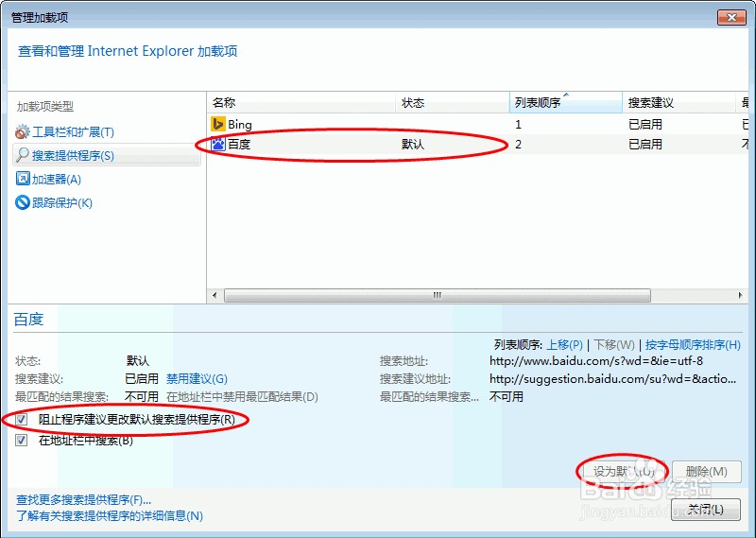
Task: Click 禁用建议(G) link
Action: [197, 379]
